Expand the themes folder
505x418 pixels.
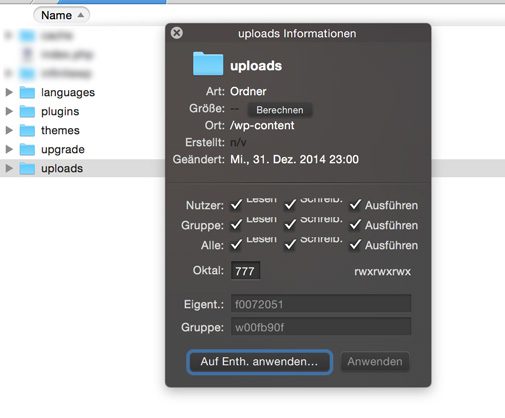click(x=9, y=130)
